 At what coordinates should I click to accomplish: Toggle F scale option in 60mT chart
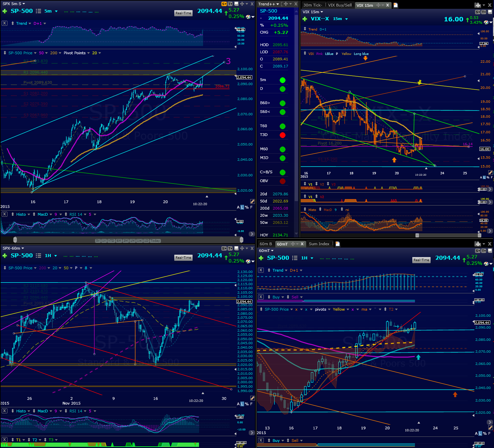(x=489, y=433)
